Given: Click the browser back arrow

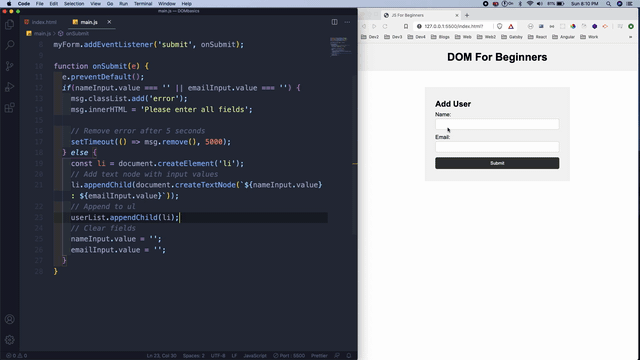Looking at the screenshot, I should tap(364, 26).
